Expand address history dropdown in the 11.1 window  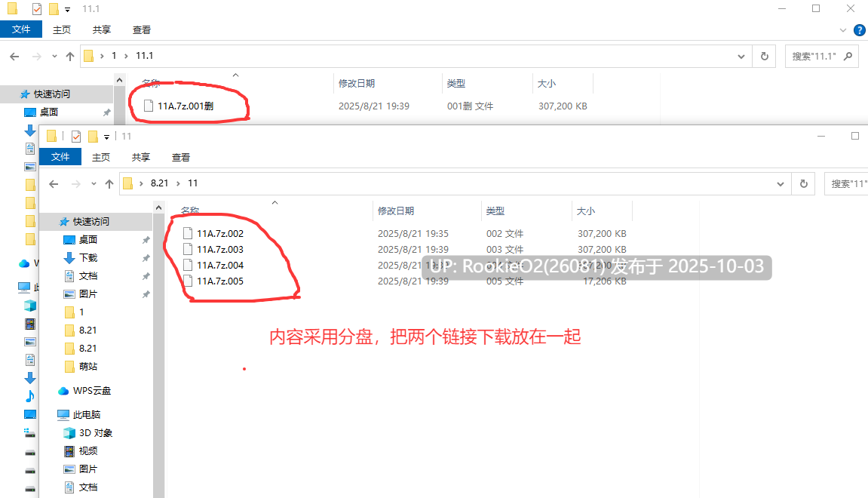pos(741,56)
